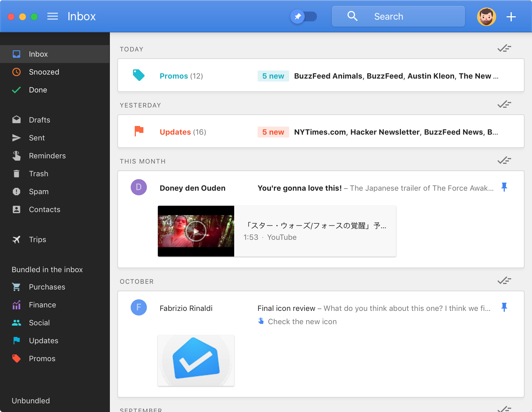
Task: Sweep the Yesterday section as done
Action: [504, 104]
